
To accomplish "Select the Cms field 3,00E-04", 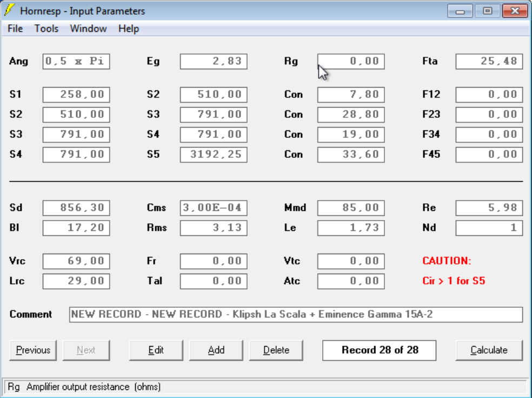I will click(x=214, y=208).
